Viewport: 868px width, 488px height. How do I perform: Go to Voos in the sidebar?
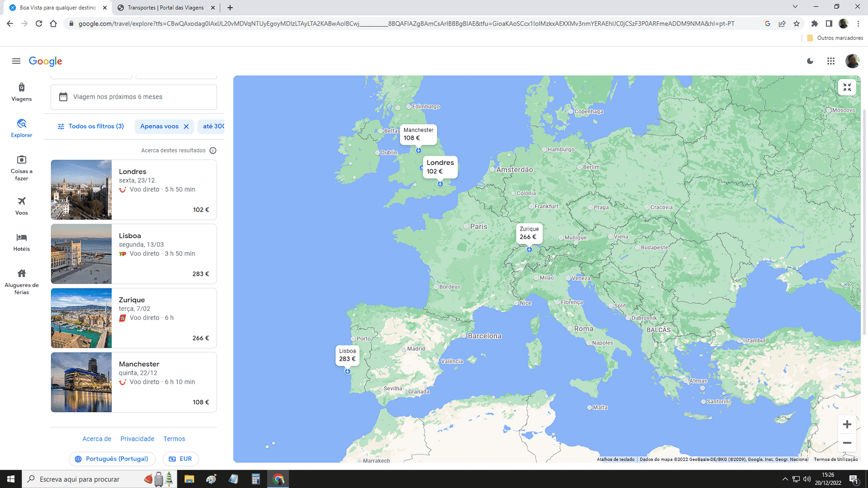click(22, 206)
